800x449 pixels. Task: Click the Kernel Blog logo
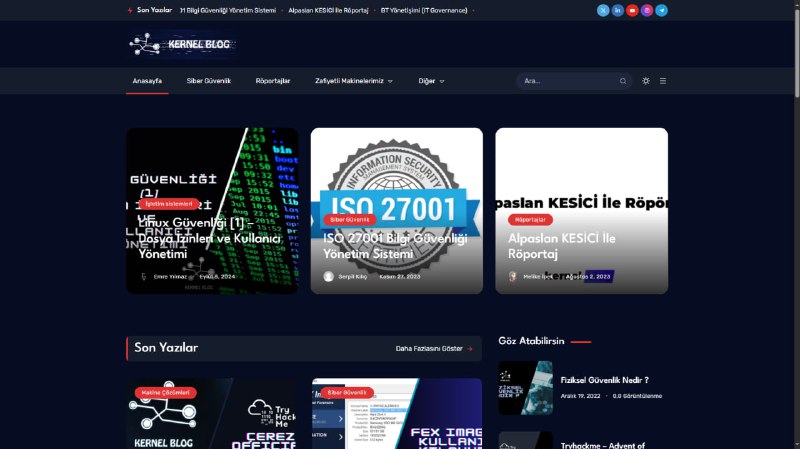pyautogui.click(x=182, y=44)
